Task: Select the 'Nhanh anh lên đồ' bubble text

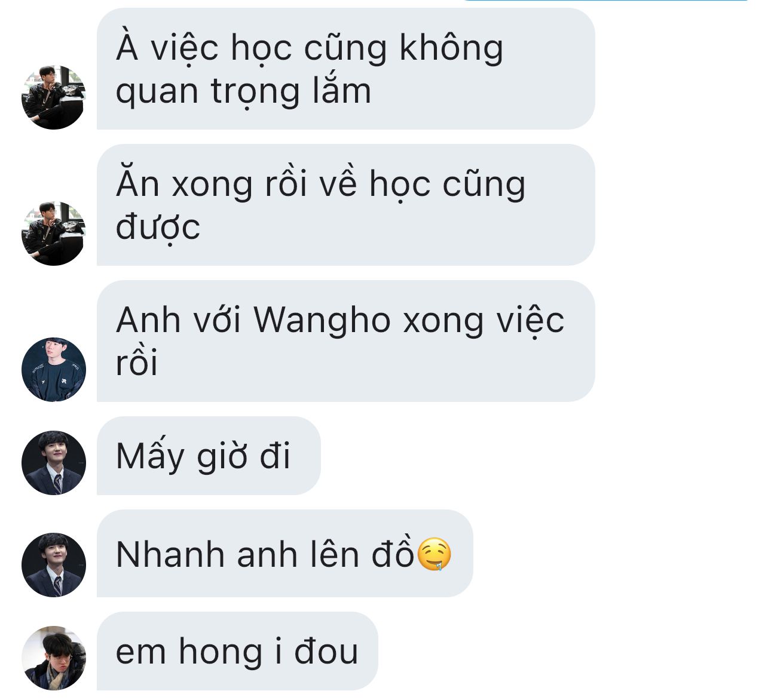Action: pyautogui.click(x=265, y=554)
